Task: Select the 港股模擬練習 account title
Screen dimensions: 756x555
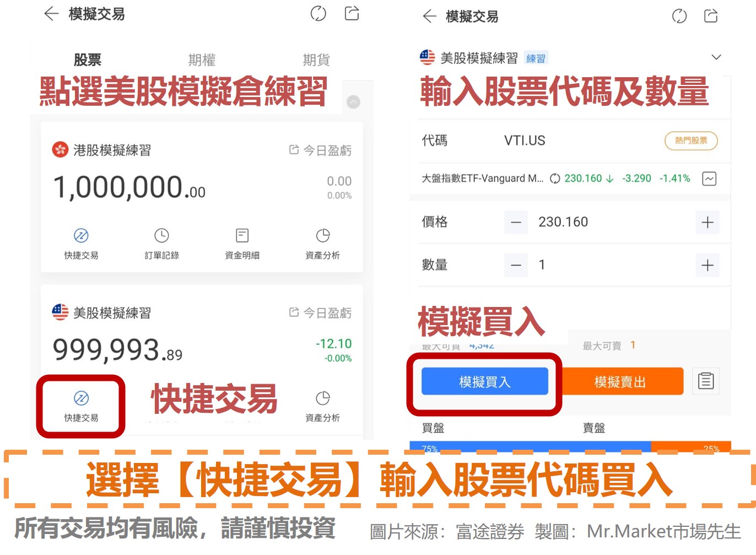Action: (112, 150)
